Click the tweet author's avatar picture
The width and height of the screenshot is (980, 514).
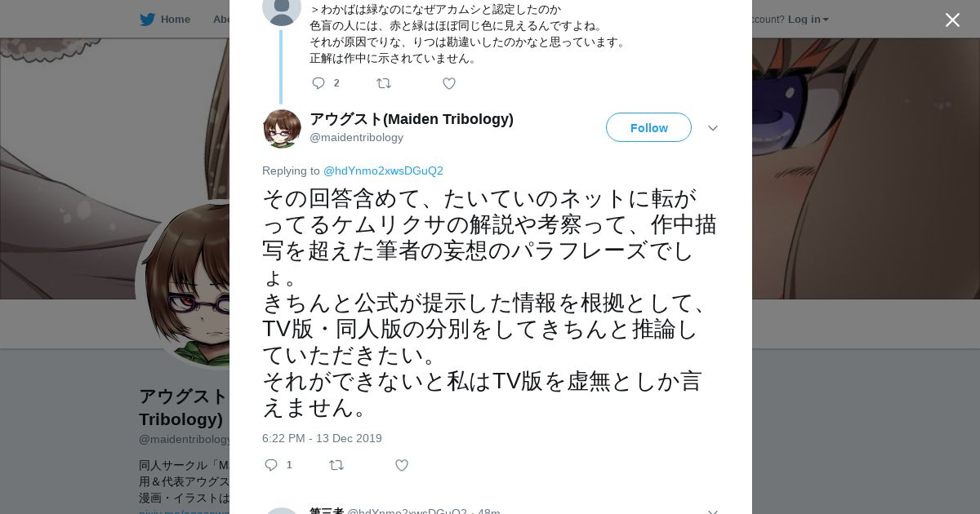pyautogui.click(x=282, y=128)
